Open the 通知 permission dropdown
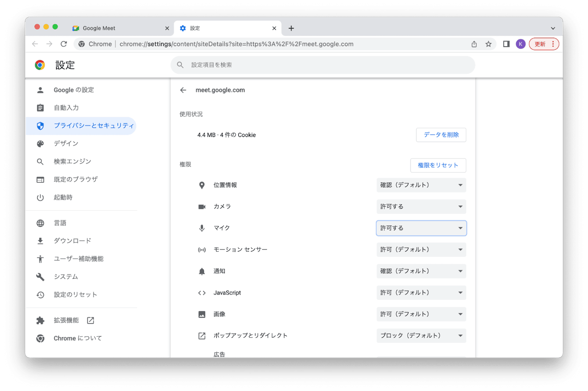The image size is (588, 391). 421,271
